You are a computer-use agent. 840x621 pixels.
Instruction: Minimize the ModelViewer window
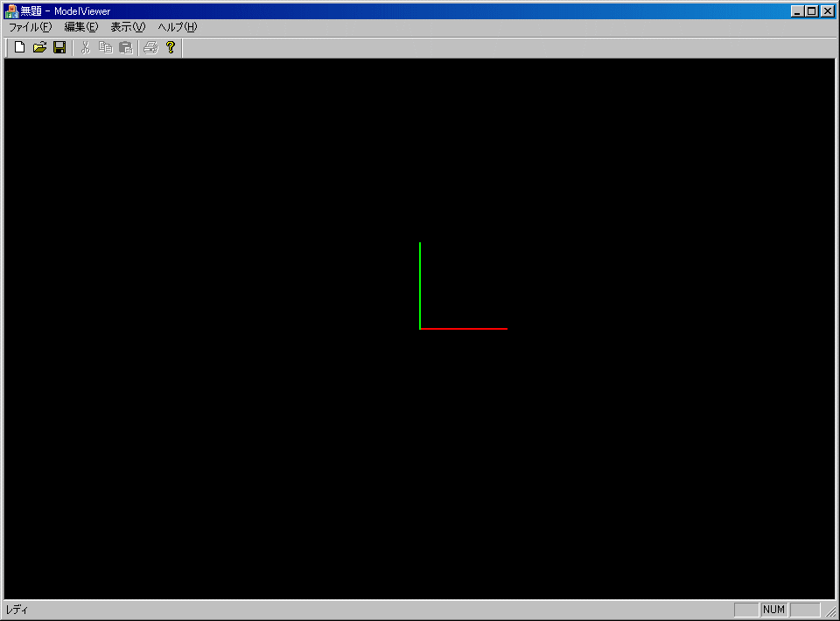pos(798,10)
